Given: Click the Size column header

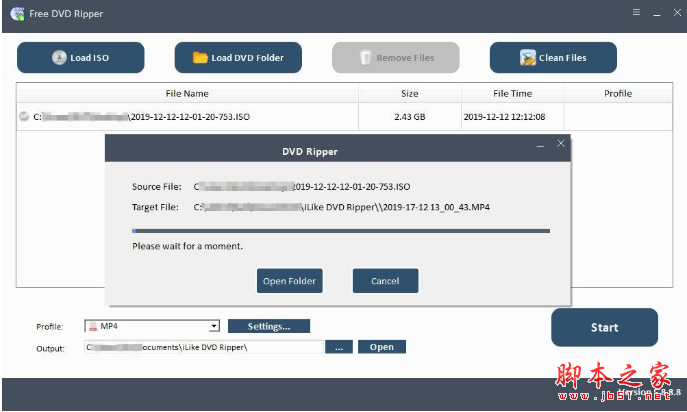Looking at the screenshot, I should [x=410, y=93].
